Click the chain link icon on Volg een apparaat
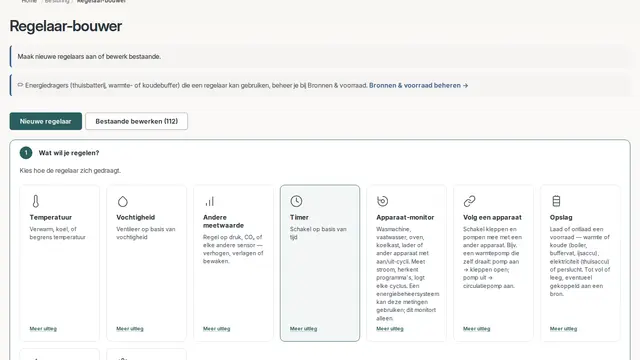The image size is (640, 360). coord(469,201)
